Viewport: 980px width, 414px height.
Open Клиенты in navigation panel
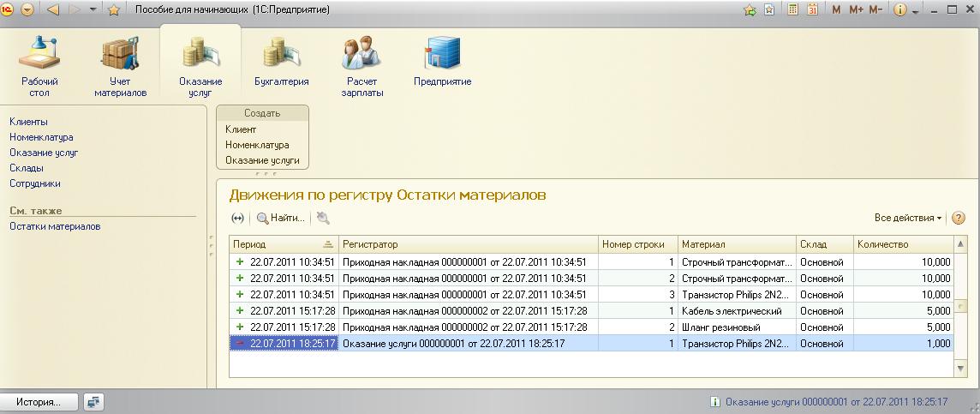pos(29,122)
